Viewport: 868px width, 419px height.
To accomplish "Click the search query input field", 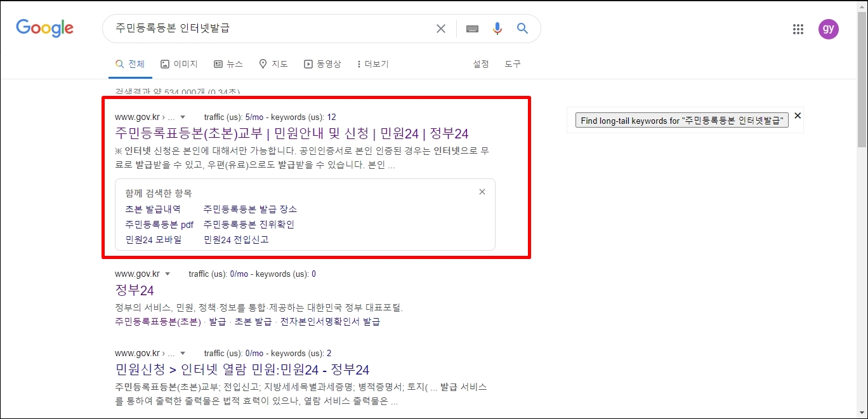I will click(270, 29).
